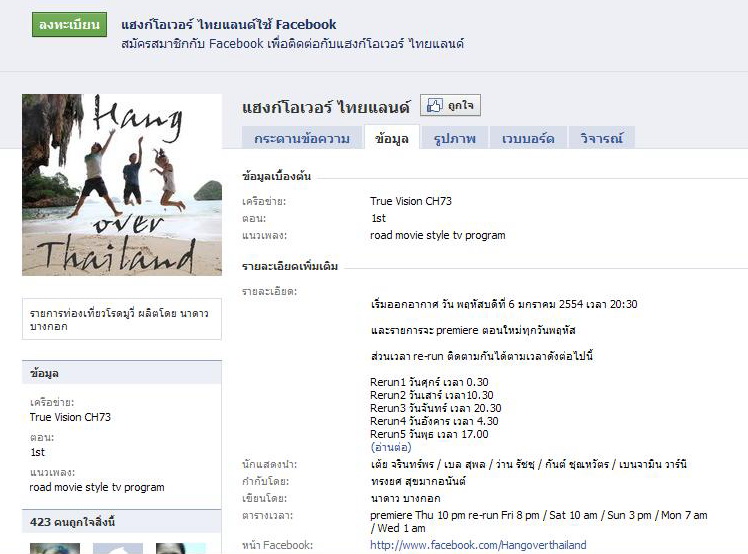The width and height of the screenshot is (748, 554).
Task: Click the 1st episode value in main info
Action: tap(379, 218)
